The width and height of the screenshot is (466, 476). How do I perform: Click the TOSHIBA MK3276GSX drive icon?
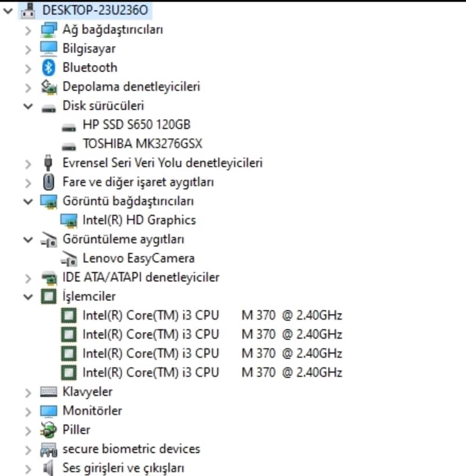point(69,146)
